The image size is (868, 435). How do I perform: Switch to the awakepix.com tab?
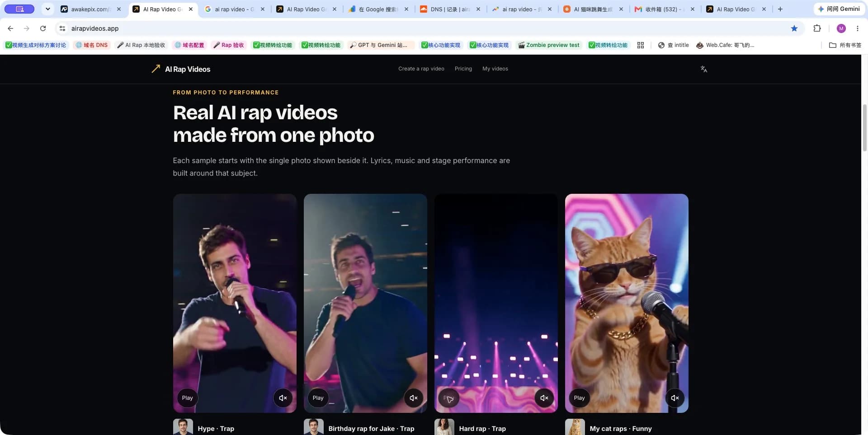point(90,9)
